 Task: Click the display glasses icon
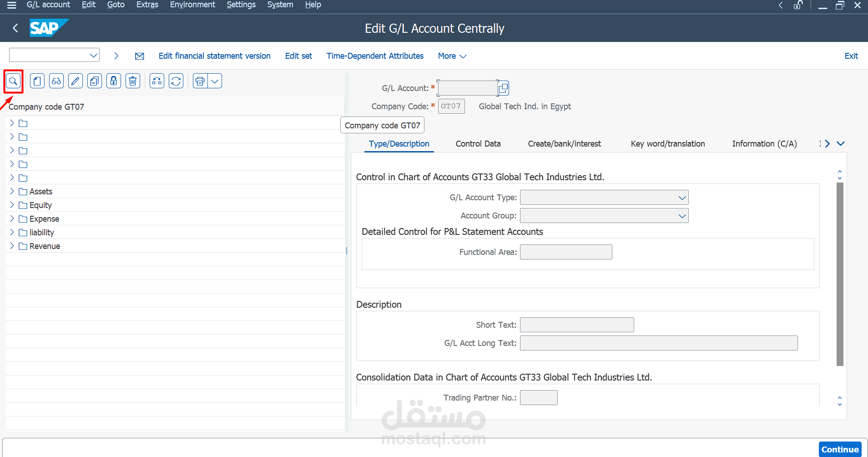pos(56,81)
